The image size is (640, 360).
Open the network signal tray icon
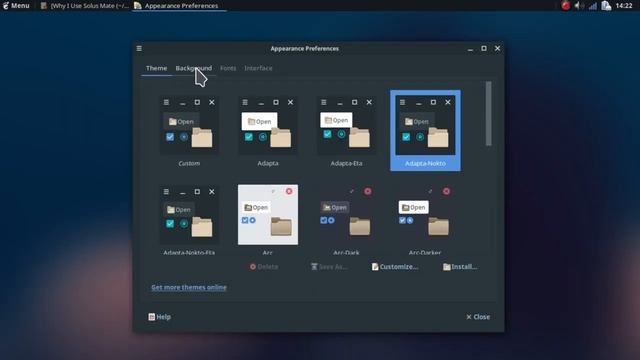pyautogui.click(x=593, y=6)
